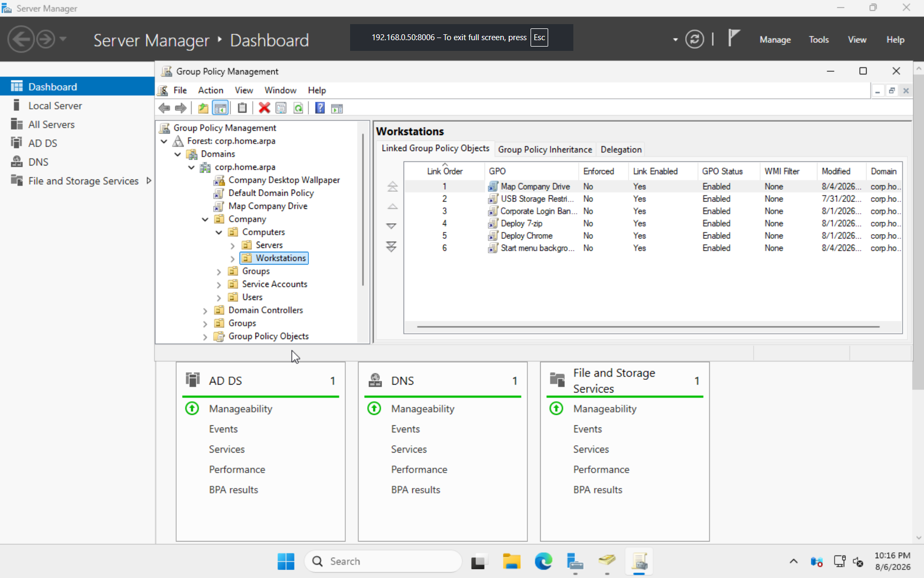The image size is (924, 578).
Task: Click Server Manager taskbar icon
Action: click(x=575, y=561)
